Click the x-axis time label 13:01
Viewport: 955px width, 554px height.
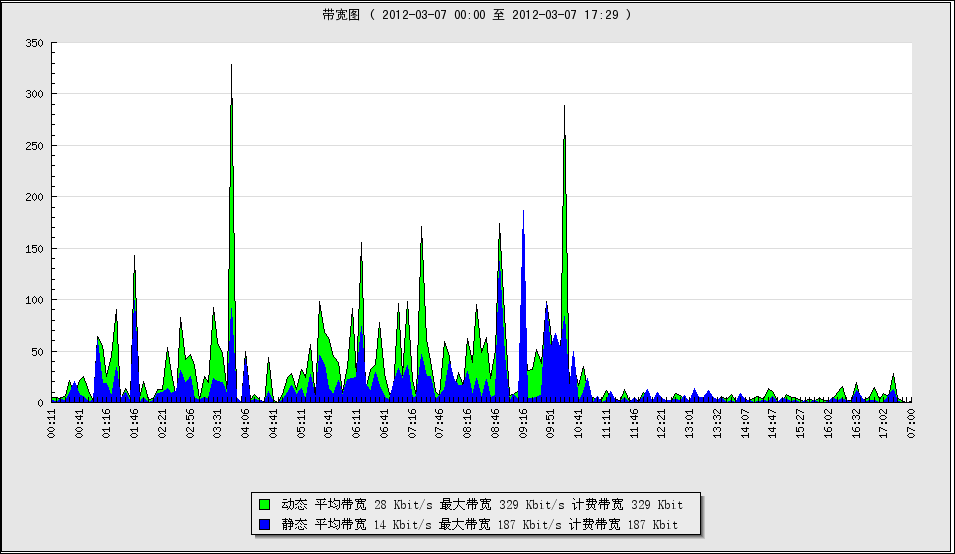point(689,423)
